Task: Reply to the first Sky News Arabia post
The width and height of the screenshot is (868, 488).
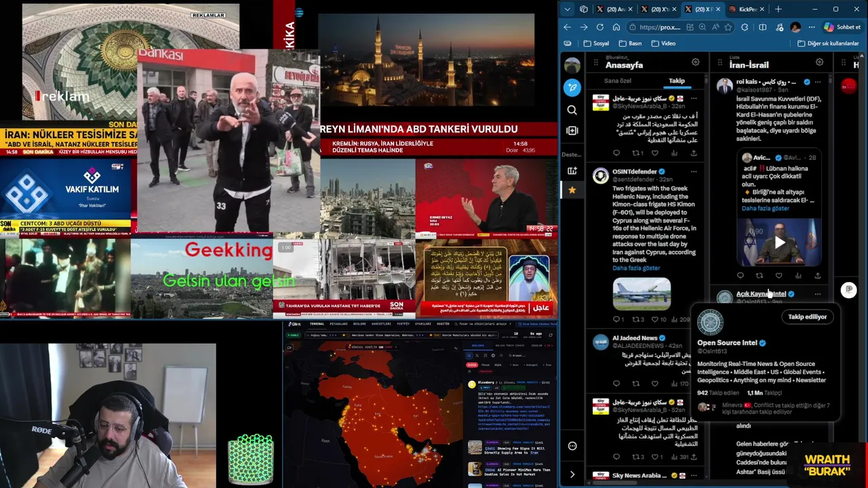Action: [x=616, y=153]
